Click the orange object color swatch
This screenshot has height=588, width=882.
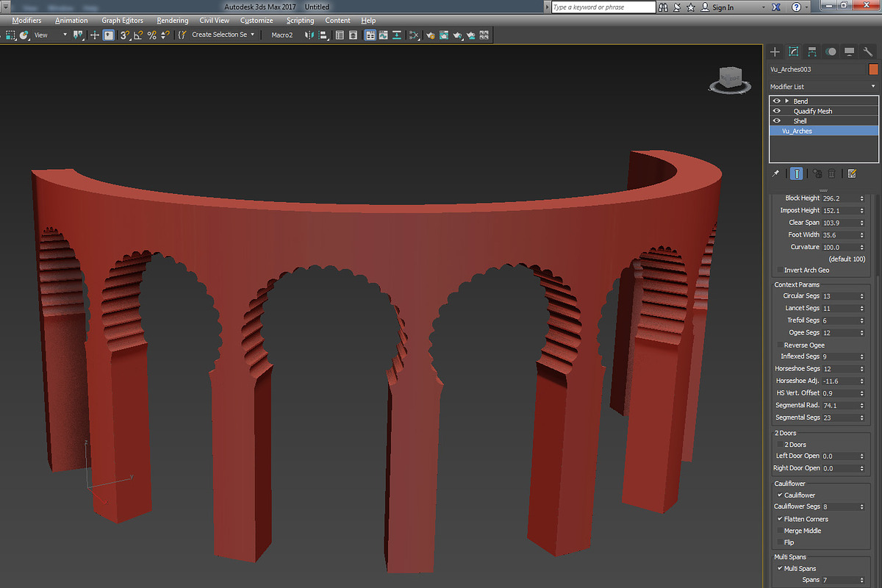(874, 68)
